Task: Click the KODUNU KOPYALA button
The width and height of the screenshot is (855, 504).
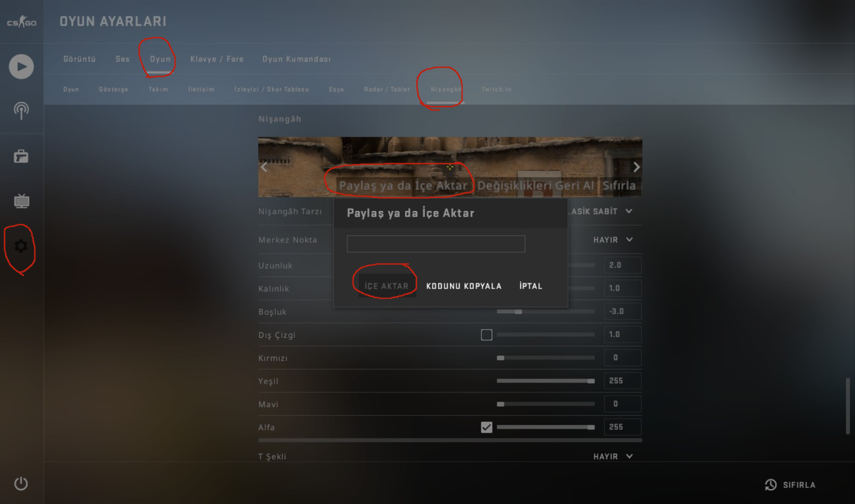Action: [x=464, y=286]
